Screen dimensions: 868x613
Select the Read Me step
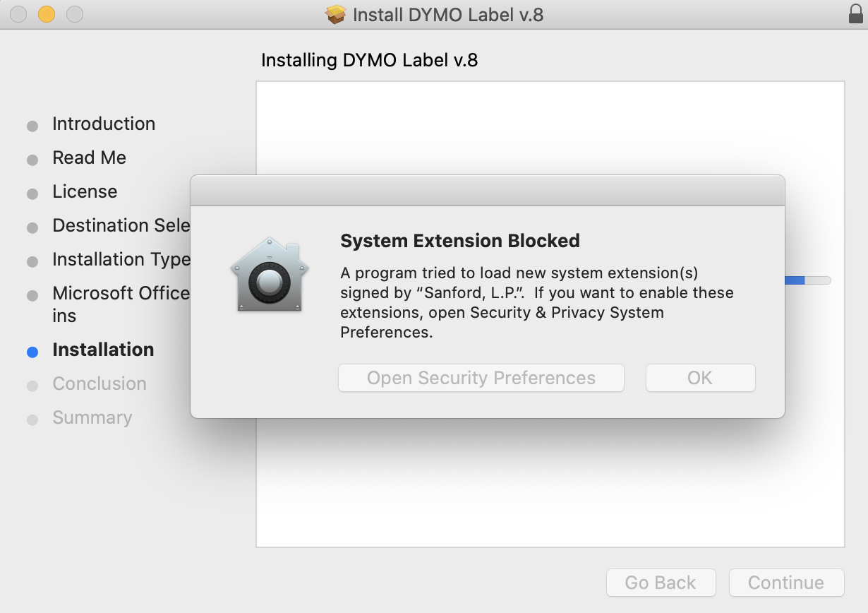point(89,157)
